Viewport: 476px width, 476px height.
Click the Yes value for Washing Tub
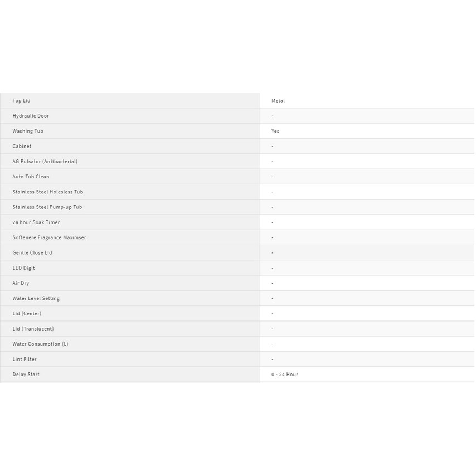pyautogui.click(x=275, y=131)
